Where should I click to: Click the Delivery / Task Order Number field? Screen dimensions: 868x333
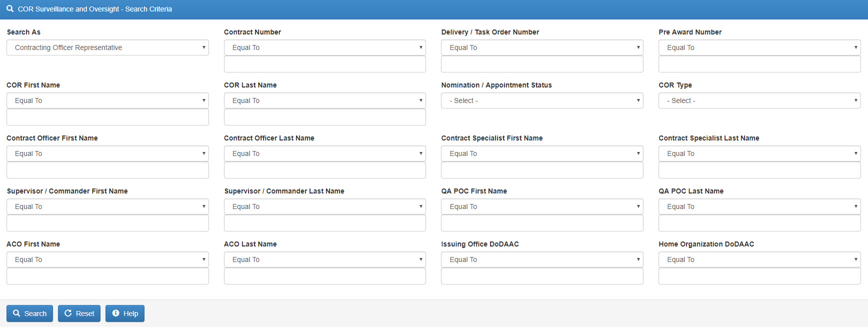[542, 64]
